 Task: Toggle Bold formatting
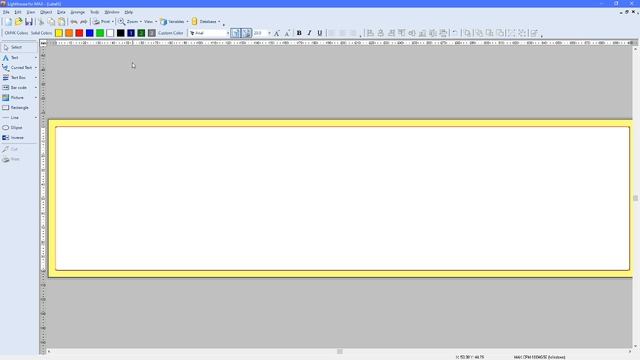click(299, 33)
